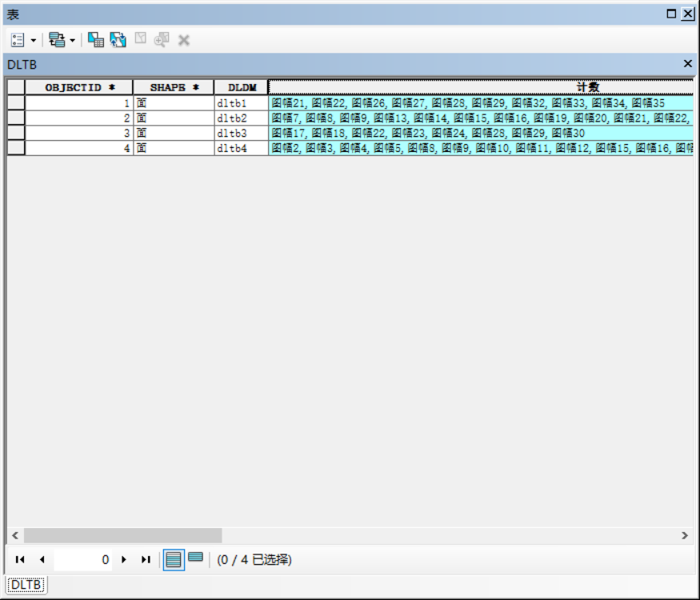Click the dltb4 cell
The width and height of the screenshot is (700, 600).
click(x=242, y=148)
